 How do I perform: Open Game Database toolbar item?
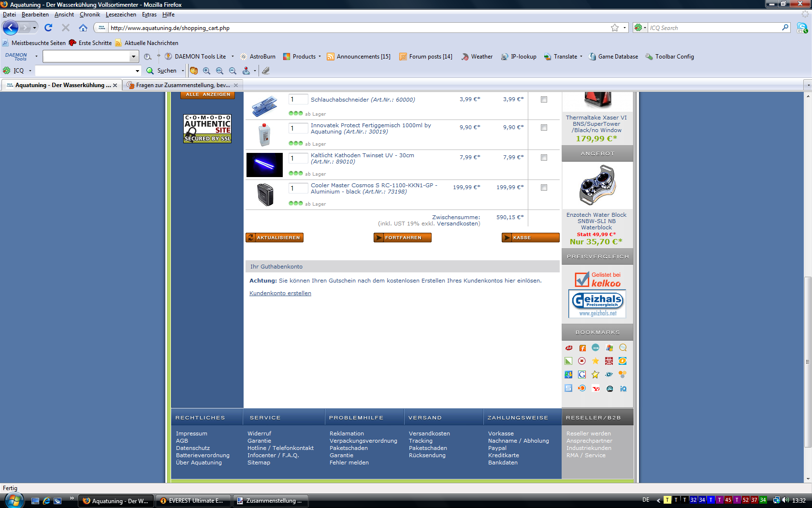pos(613,57)
